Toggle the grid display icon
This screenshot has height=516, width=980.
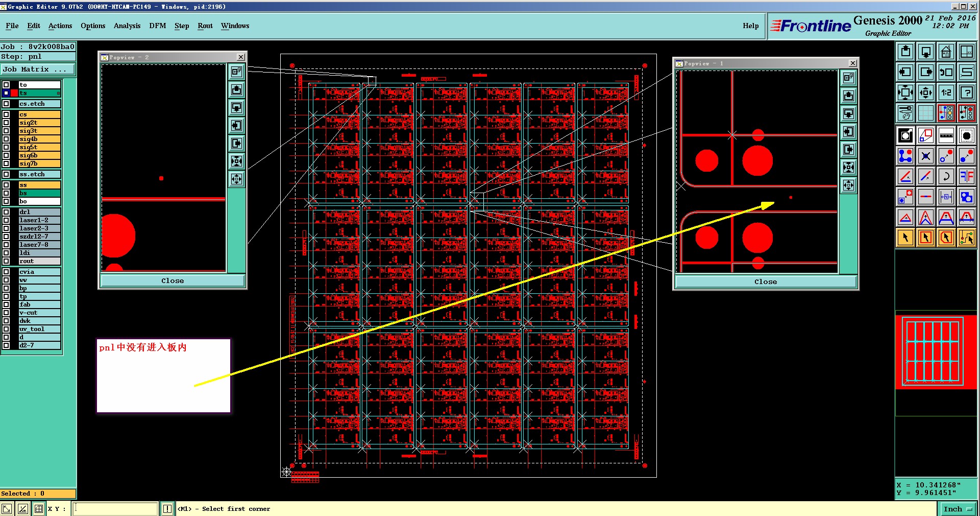click(x=926, y=113)
